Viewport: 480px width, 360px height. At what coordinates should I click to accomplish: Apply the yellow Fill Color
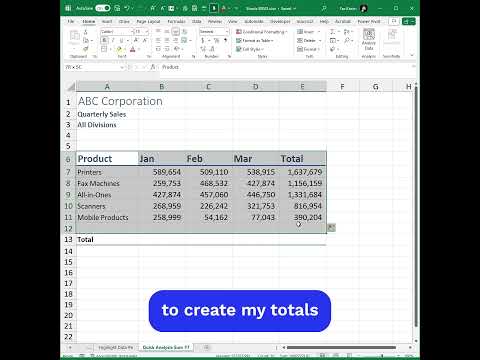point(119,49)
